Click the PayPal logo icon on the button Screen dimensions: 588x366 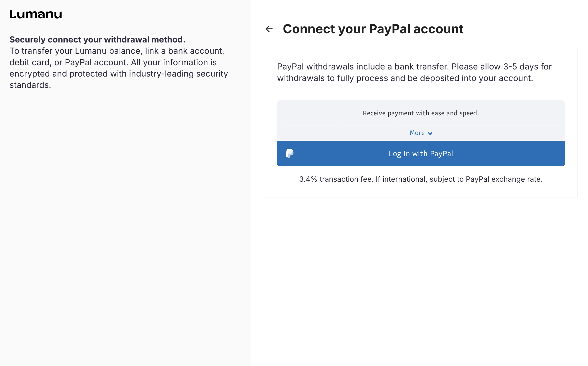point(289,153)
